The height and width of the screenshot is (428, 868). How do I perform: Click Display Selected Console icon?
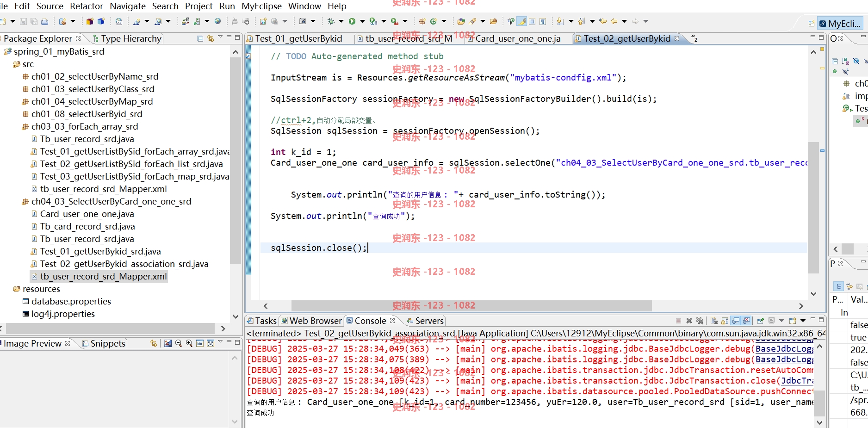[x=771, y=321]
